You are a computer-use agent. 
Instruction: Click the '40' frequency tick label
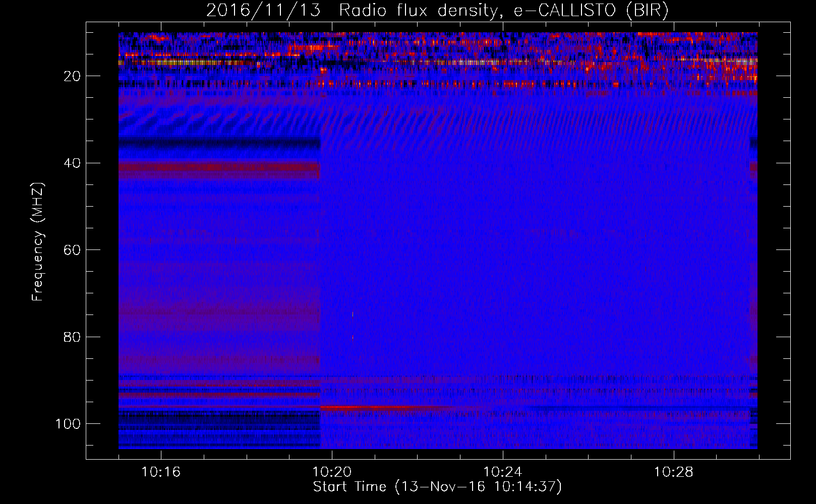click(x=73, y=163)
